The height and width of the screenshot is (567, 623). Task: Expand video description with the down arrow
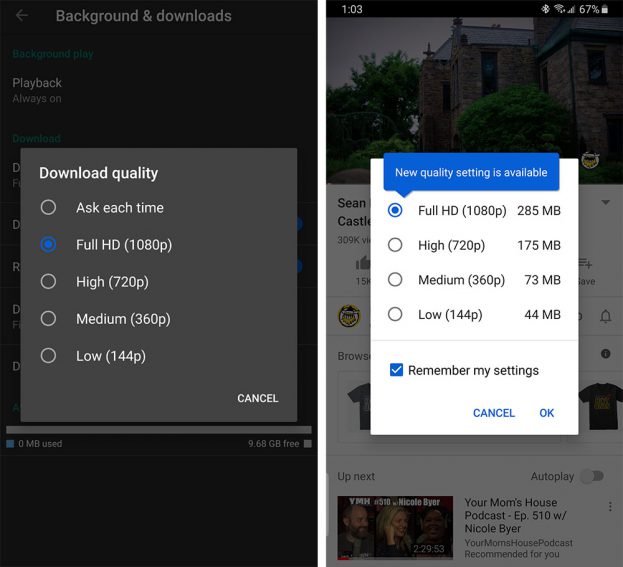coord(605,203)
